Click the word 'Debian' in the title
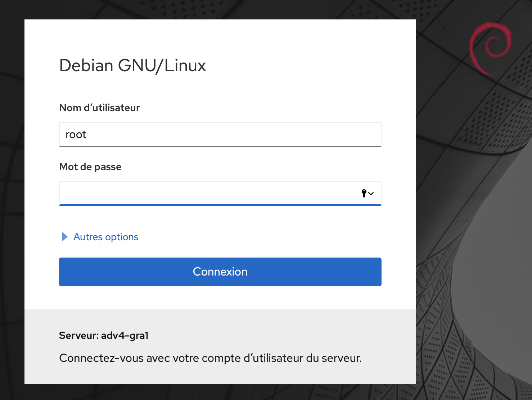Screen dimensions: 532x400 [x=86, y=65]
